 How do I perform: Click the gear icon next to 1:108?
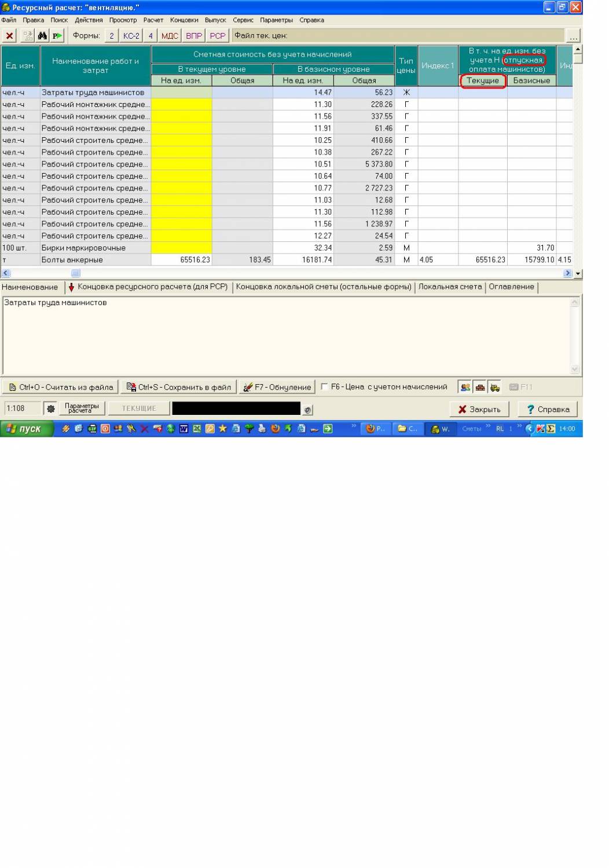pyautogui.click(x=51, y=409)
